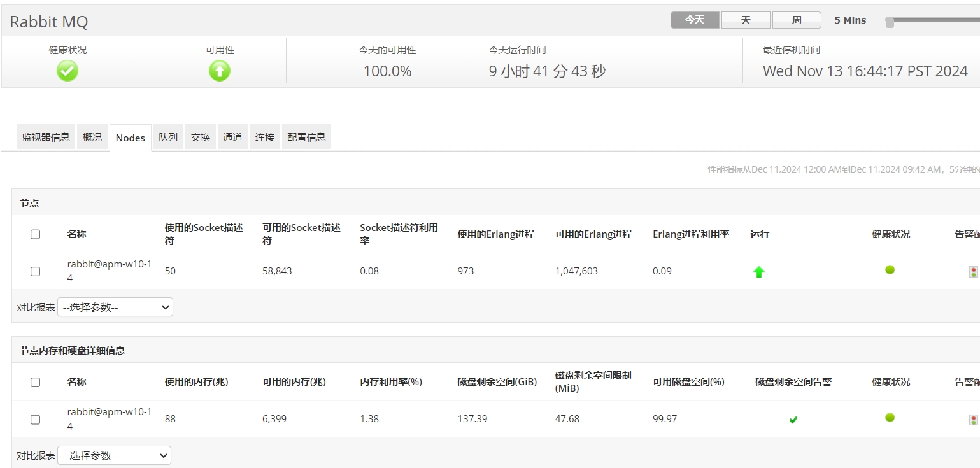Check the rabbit@apm-w10-14 row in the node table
This screenshot has height=468, width=980.
(x=36, y=271)
